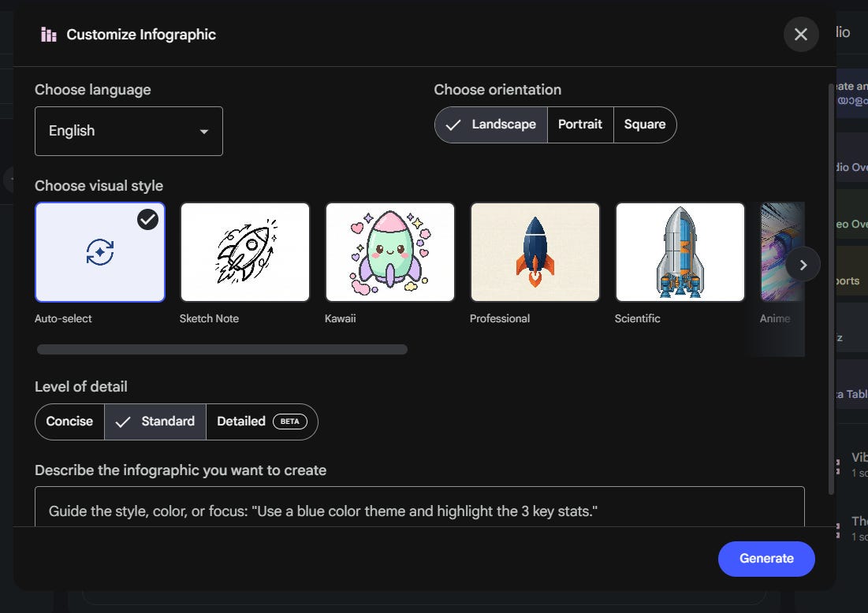Focus the infographic description text field
The height and width of the screenshot is (613, 868).
pyautogui.click(x=419, y=507)
